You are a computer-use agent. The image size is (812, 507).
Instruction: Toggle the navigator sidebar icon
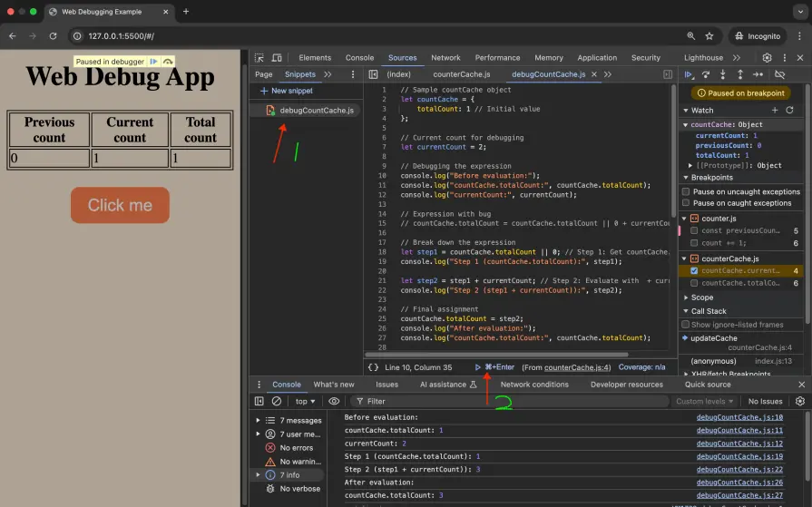[373, 74]
